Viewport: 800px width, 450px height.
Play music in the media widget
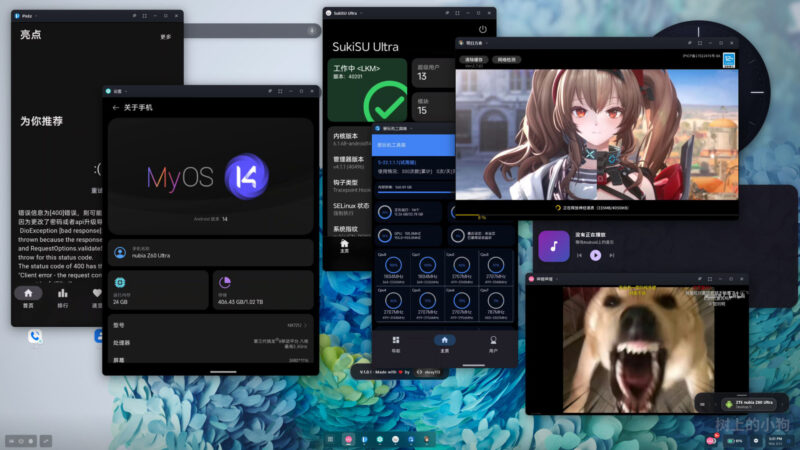tap(595, 255)
